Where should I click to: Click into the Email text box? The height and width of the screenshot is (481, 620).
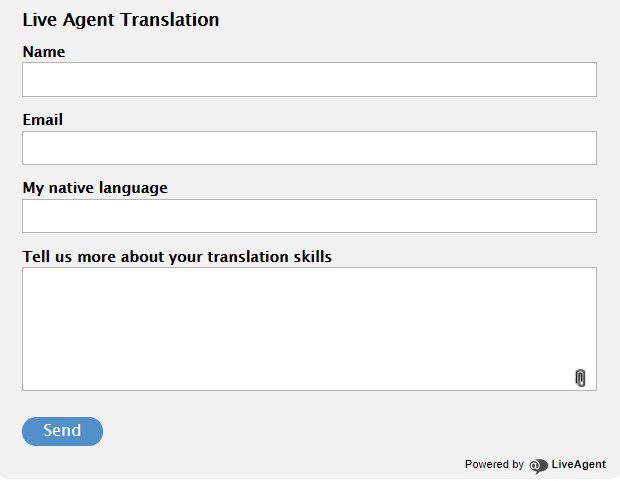[309, 148]
